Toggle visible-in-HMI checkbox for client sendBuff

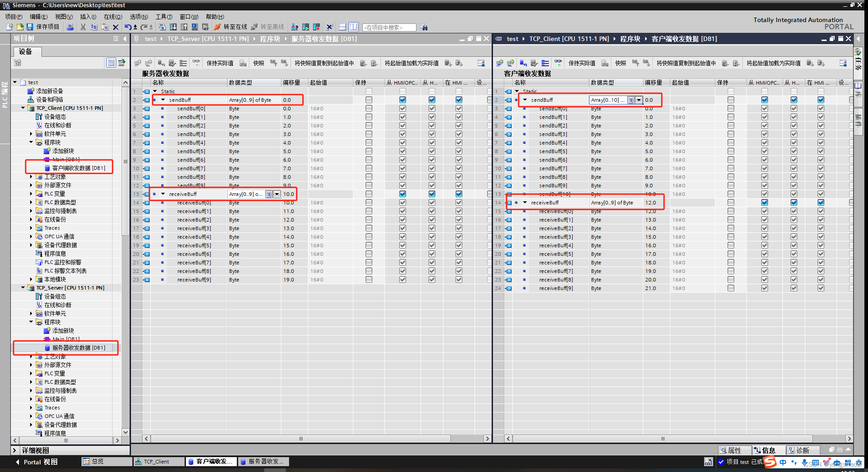point(821,100)
